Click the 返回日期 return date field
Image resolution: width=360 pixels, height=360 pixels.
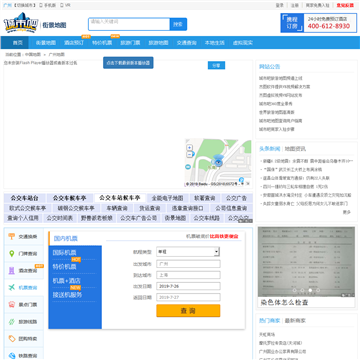coord(188,297)
